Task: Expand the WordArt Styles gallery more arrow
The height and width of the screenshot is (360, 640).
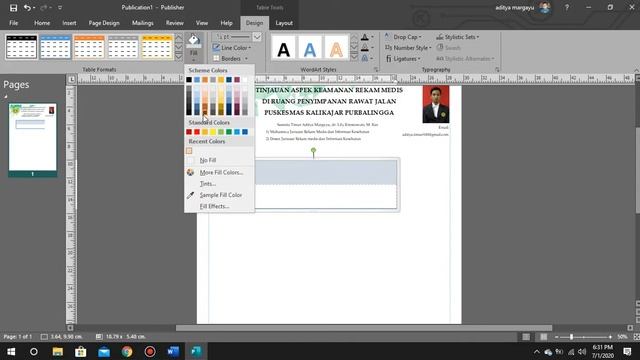Action: [354, 57]
